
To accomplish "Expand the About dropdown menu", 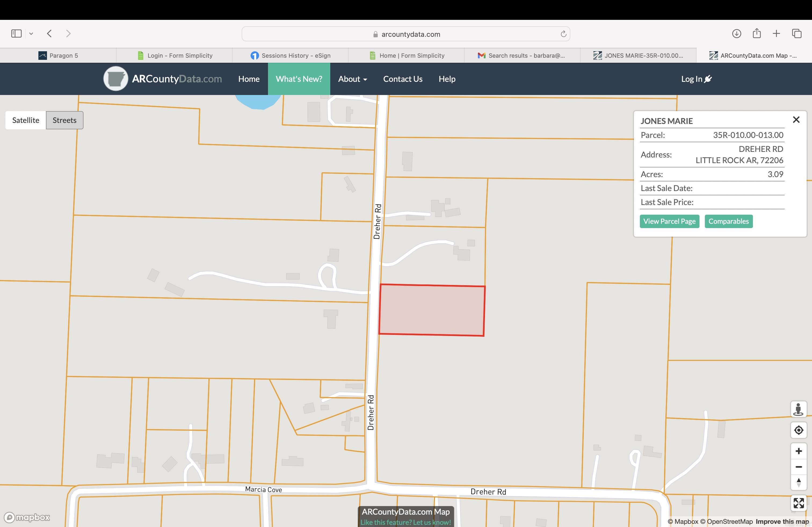I will (353, 79).
